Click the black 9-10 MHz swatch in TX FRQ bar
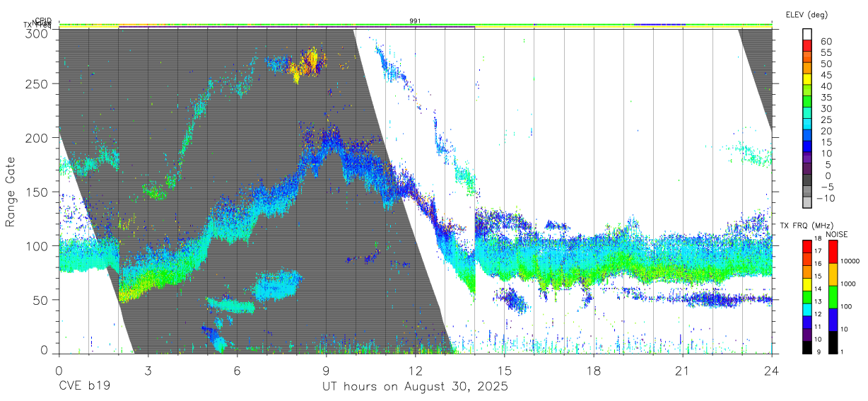This screenshot has height=401, width=868. coord(807,346)
